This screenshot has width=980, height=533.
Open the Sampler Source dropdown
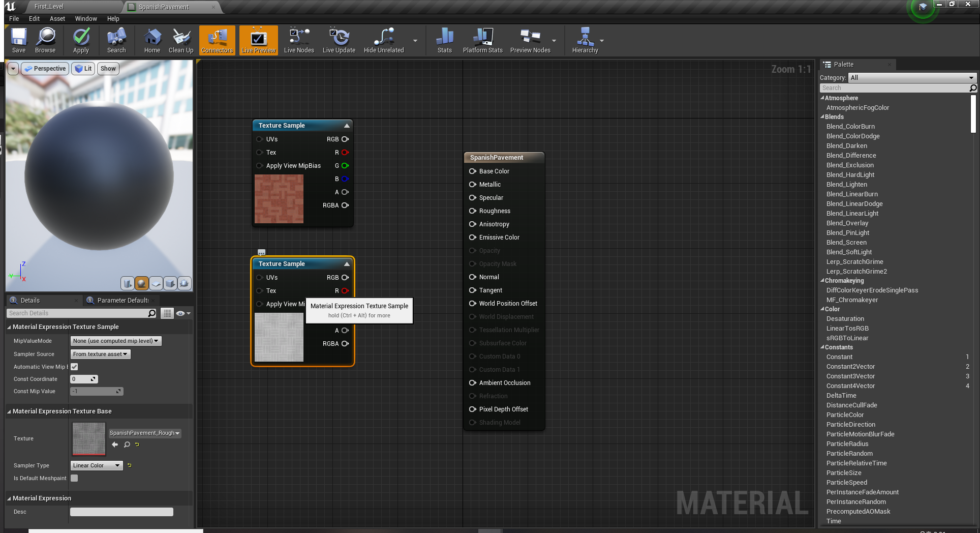(x=100, y=354)
